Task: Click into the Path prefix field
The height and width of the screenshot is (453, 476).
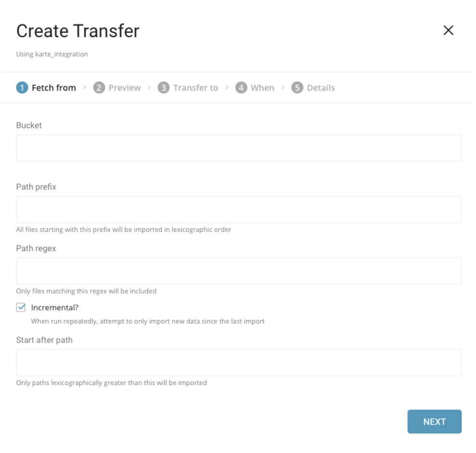Action: 239,210
